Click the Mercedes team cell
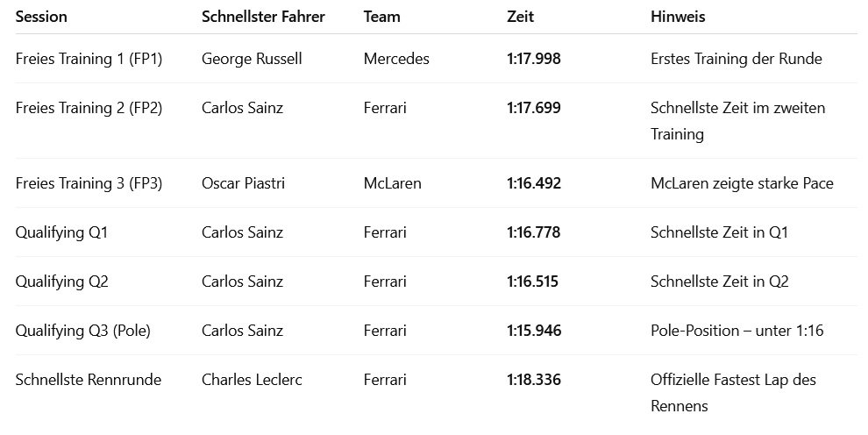The height and width of the screenshot is (435, 868). [x=396, y=59]
